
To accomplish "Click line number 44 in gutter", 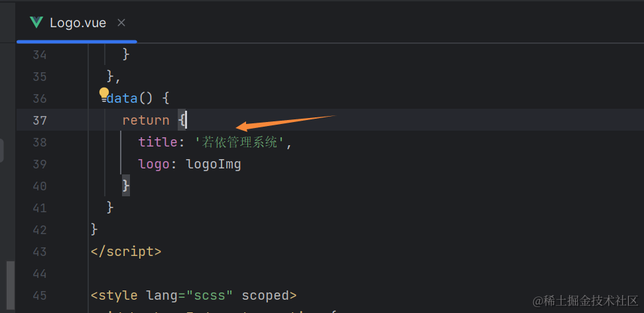I will pos(39,274).
